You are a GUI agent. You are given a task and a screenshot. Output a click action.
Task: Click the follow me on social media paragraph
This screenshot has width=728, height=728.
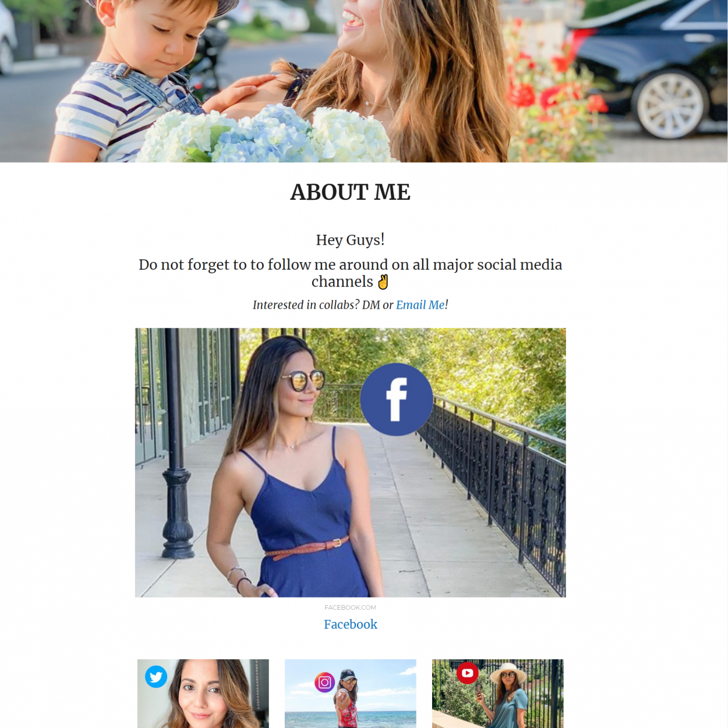351,273
